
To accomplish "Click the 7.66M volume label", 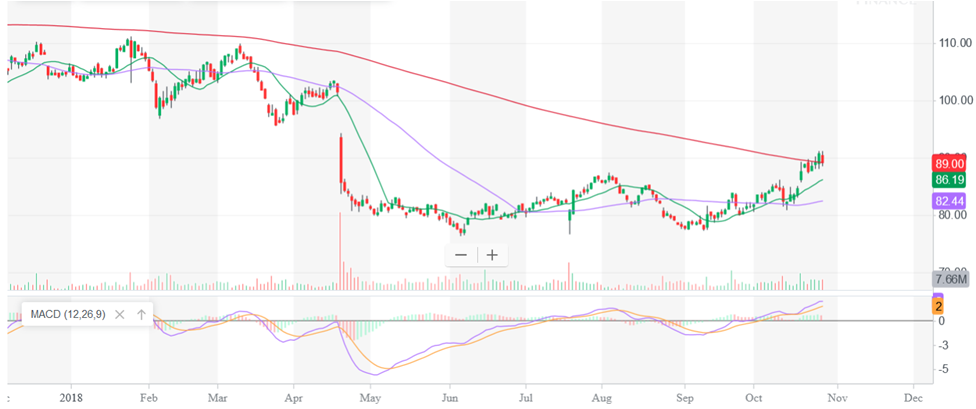I will click(x=948, y=278).
